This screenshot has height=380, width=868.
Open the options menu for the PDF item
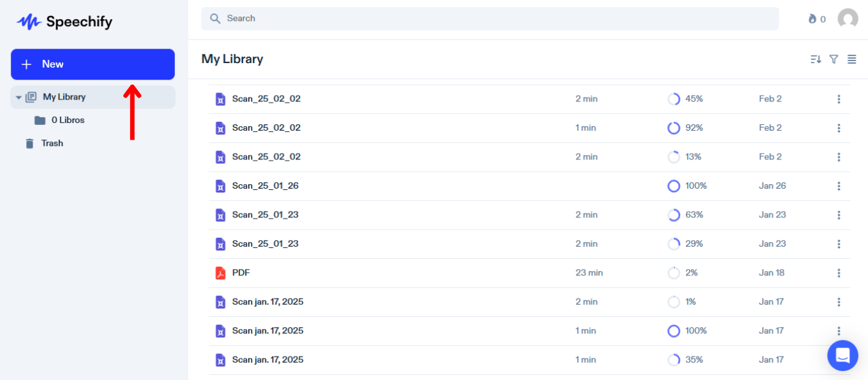pyautogui.click(x=839, y=272)
